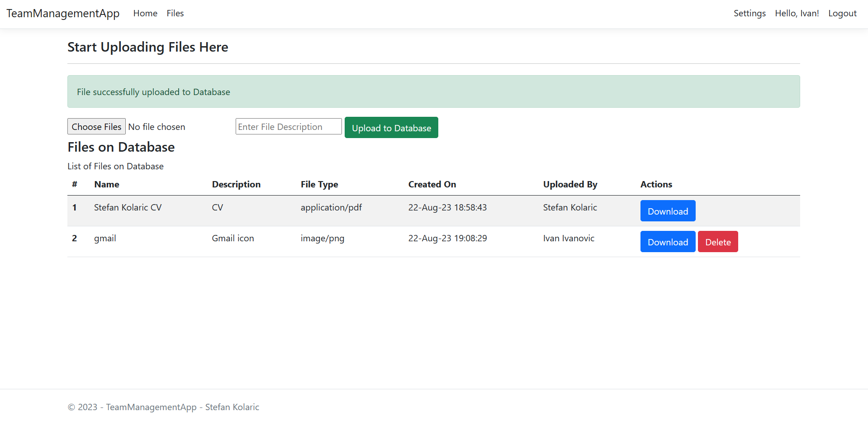Click the Stefan Kolaric footer credit
868x421 pixels.
[x=232, y=407]
